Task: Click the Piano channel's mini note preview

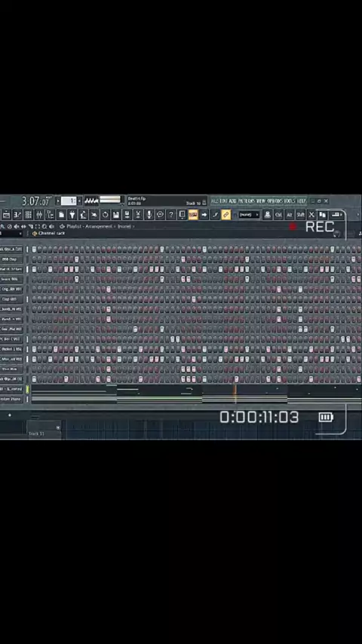Action: [196, 399]
